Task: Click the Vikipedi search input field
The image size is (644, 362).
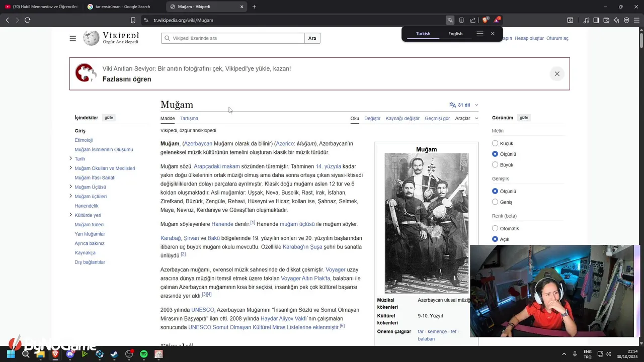Action: (x=233, y=38)
